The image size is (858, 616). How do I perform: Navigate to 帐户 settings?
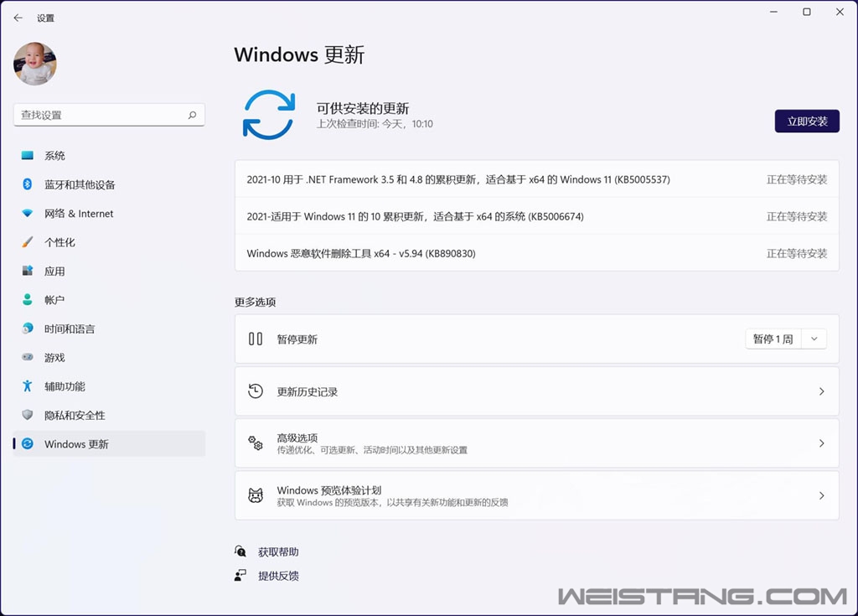pyautogui.click(x=109, y=300)
